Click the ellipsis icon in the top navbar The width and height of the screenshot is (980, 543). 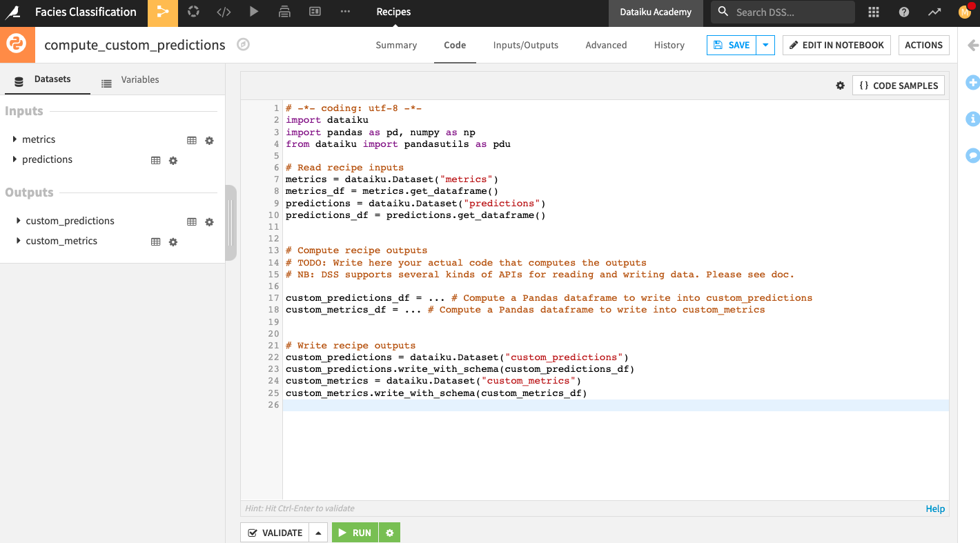[x=345, y=12]
